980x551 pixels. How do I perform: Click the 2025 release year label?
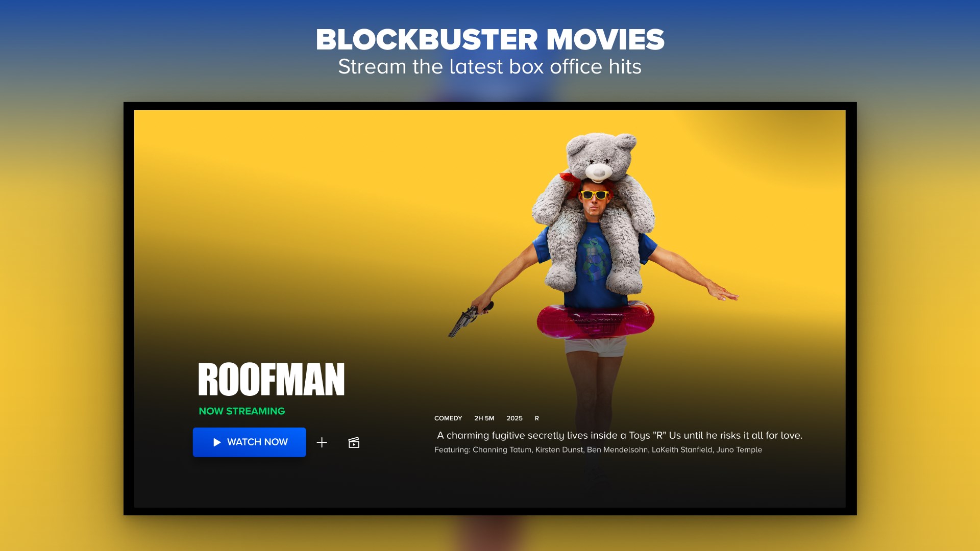pyautogui.click(x=515, y=418)
